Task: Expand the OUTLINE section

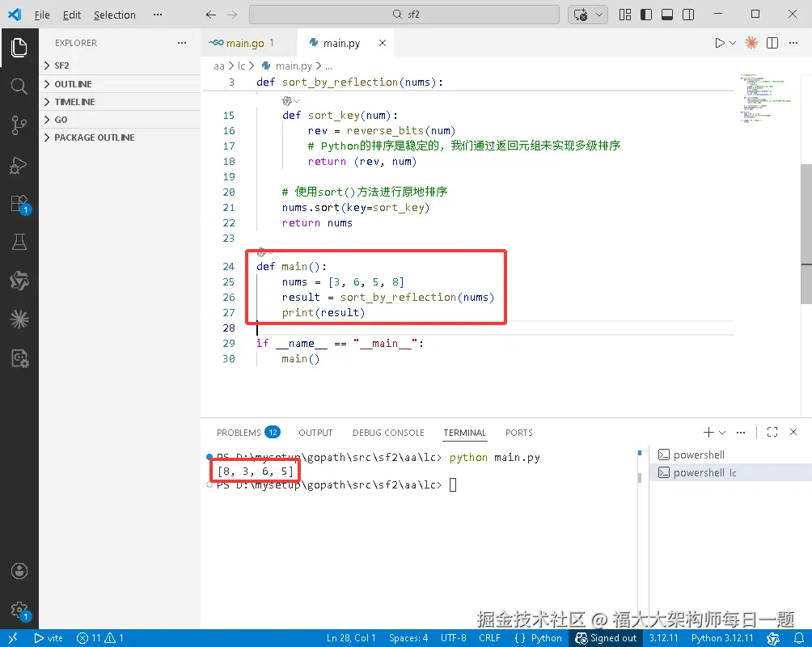Action: point(120,84)
